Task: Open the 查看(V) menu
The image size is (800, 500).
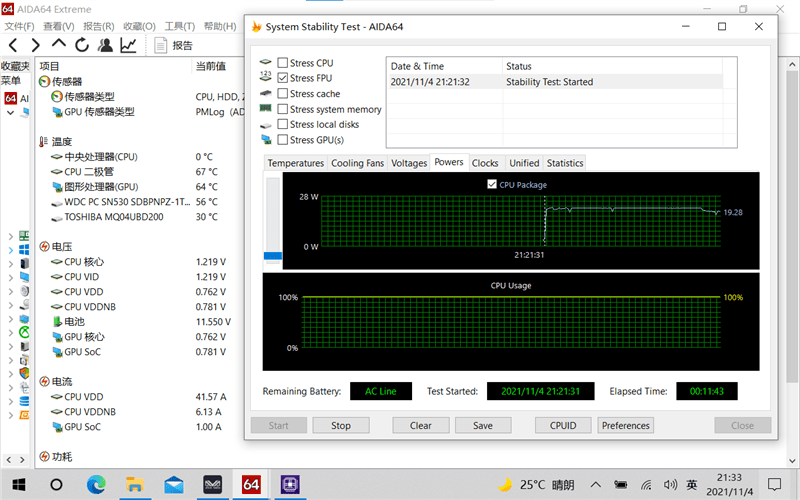Action: point(59,26)
